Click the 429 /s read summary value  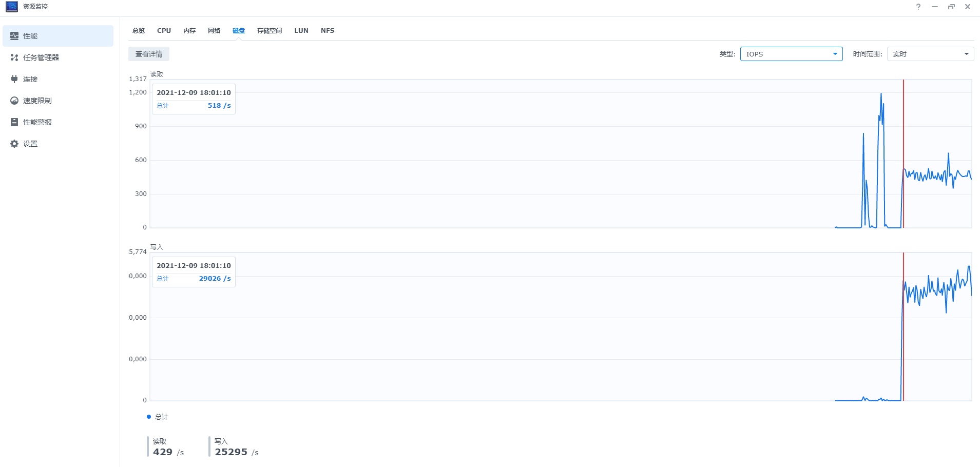(x=168, y=452)
